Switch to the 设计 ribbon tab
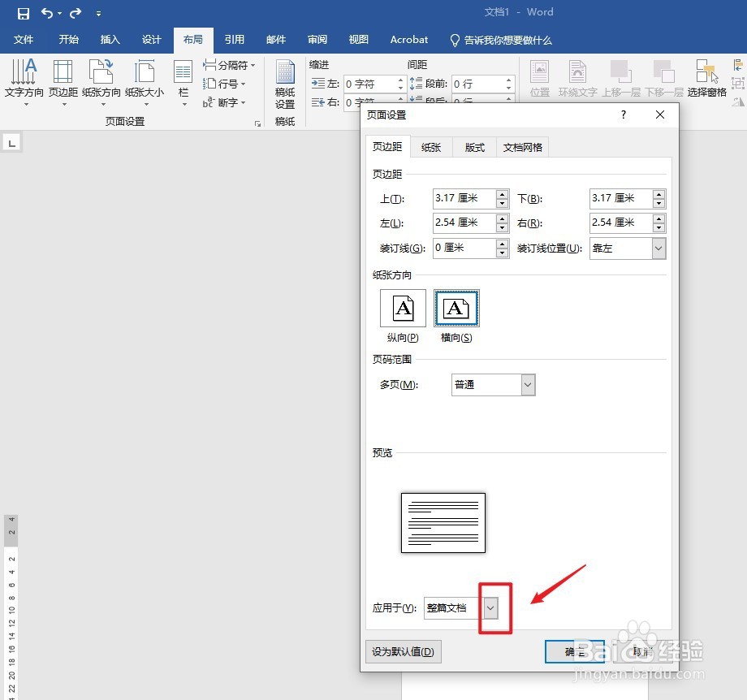This screenshot has height=700, width=747. click(152, 40)
